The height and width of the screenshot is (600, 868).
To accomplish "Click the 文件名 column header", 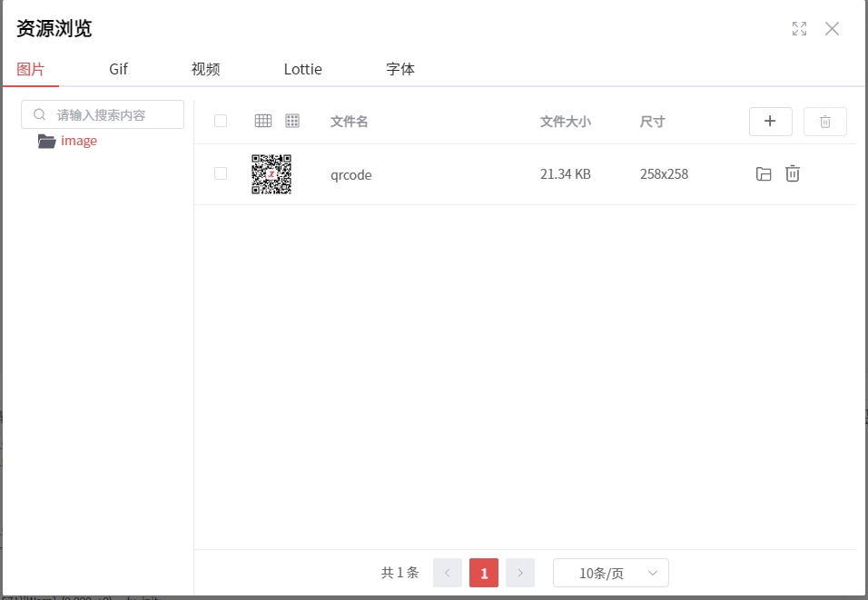I will [349, 122].
